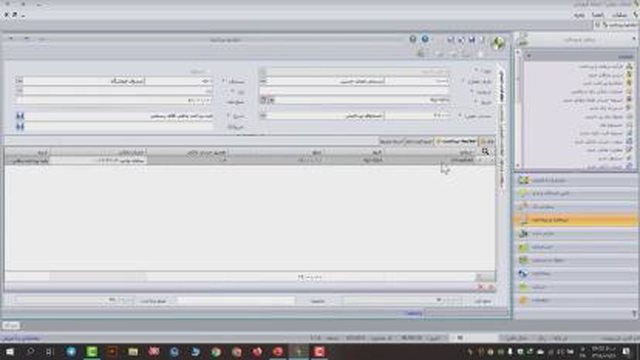Open Task View on the taskbar

pyautogui.click(x=50, y=352)
